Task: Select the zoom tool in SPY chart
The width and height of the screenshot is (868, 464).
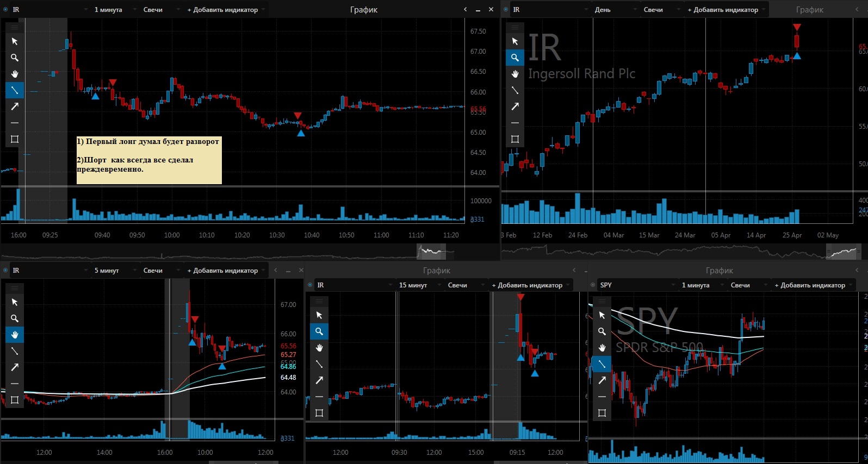Action: [x=602, y=331]
